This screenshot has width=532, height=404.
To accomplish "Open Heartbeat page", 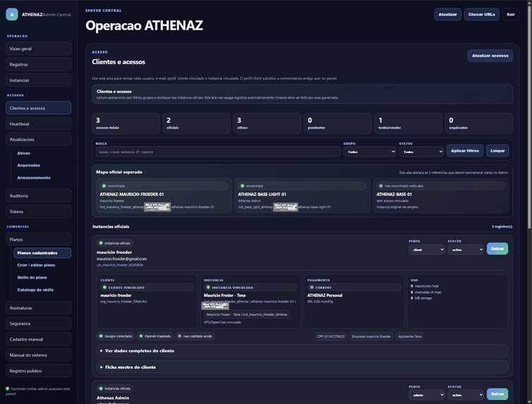I will coord(38,124).
